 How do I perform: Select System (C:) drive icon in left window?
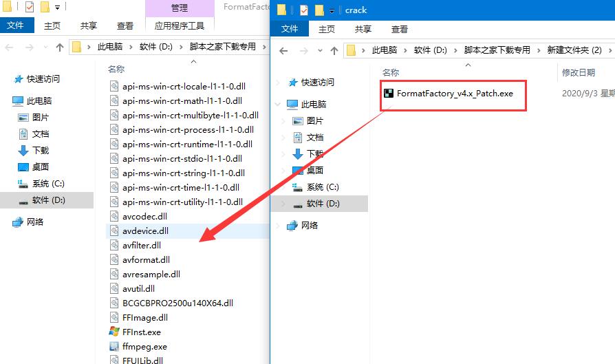click(23, 184)
